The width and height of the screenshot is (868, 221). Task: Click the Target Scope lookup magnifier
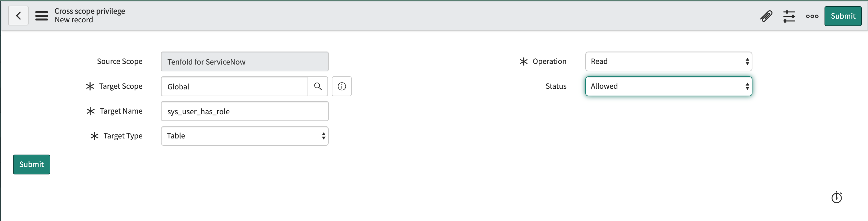point(318,86)
